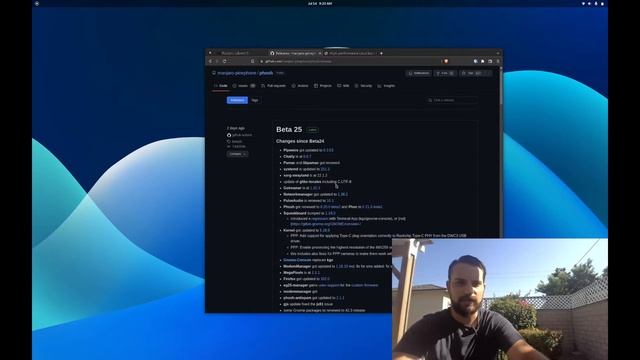
Task: Open the Security repository tab
Action: click(363, 86)
